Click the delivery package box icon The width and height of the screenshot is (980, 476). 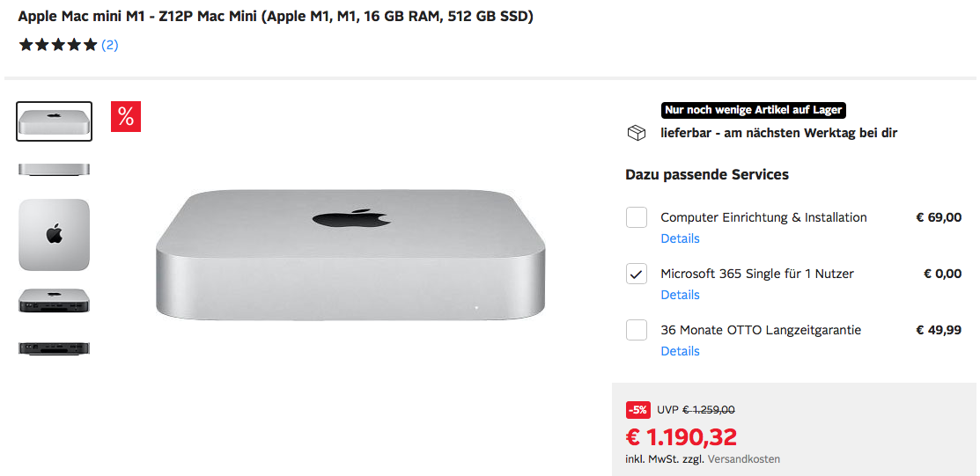[636, 133]
